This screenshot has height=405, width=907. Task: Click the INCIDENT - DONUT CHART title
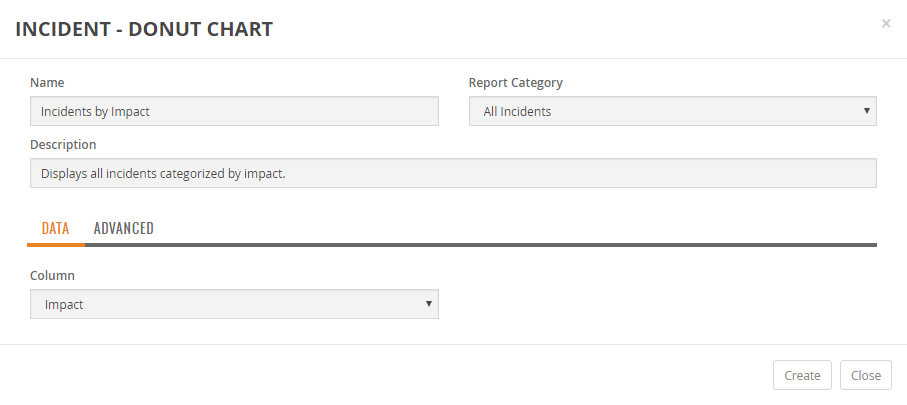[144, 29]
